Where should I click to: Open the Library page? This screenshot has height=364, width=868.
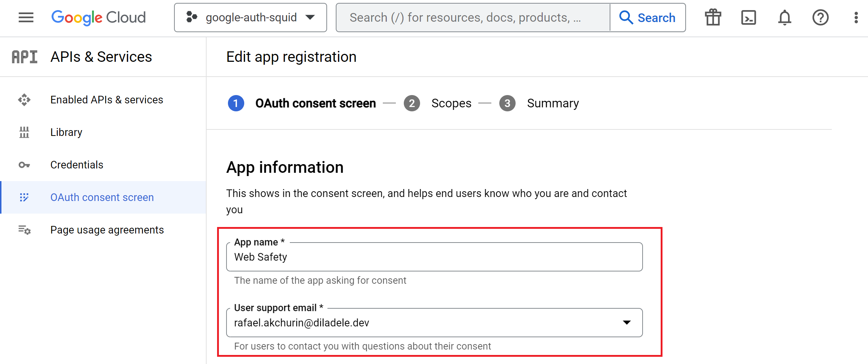(103, 132)
